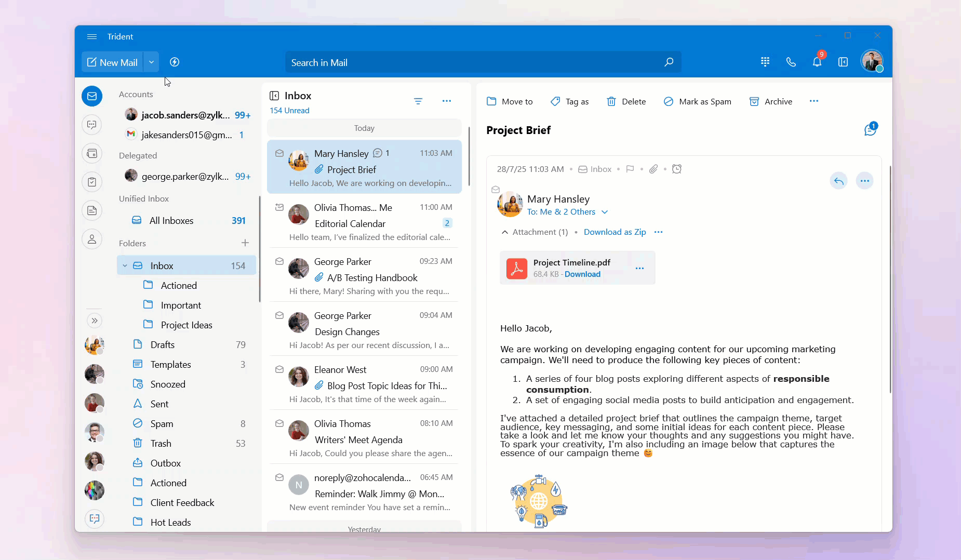
Task: Click the search magnifier icon
Action: 669,62
